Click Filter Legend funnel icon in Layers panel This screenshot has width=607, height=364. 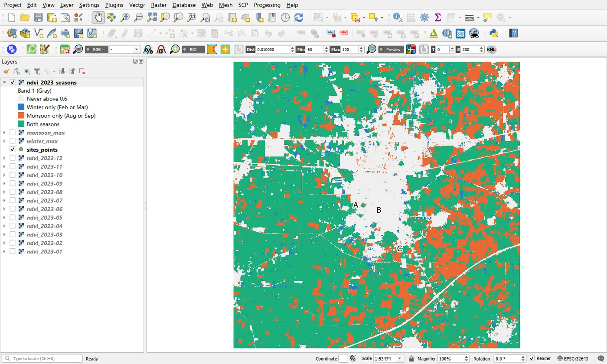click(x=37, y=71)
